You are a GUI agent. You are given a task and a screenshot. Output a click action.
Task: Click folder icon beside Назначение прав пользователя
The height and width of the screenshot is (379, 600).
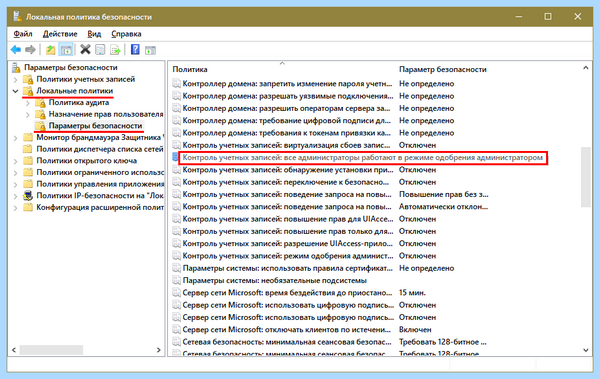coord(40,114)
